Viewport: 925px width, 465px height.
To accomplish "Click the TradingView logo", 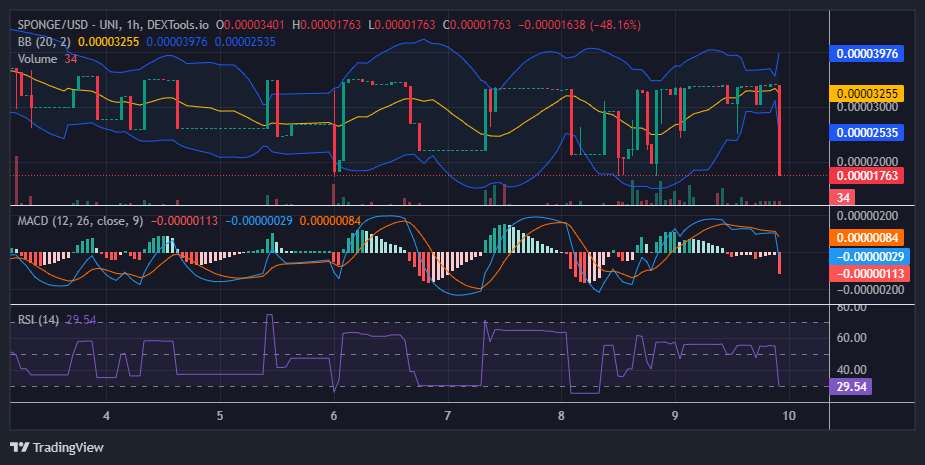I will [x=57, y=447].
